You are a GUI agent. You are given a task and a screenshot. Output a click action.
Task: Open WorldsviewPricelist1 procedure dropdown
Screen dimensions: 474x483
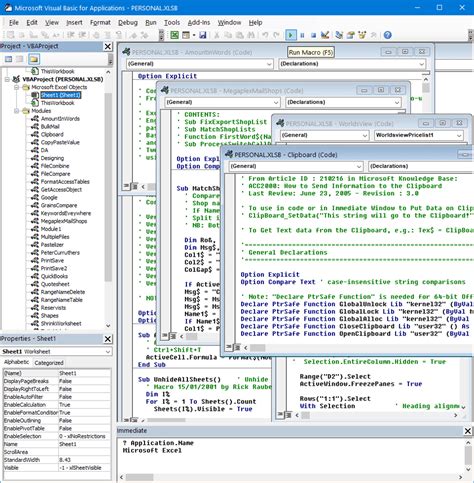pyautogui.click(x=459, y=135)
